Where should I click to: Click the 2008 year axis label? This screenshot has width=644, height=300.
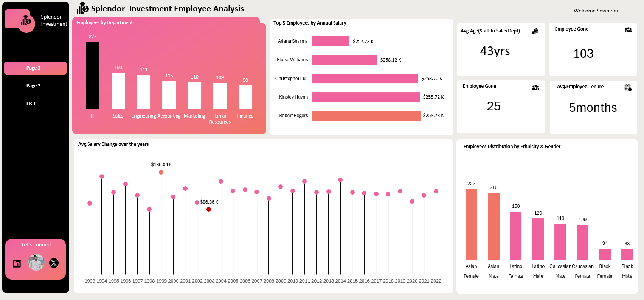pos(269,281)
